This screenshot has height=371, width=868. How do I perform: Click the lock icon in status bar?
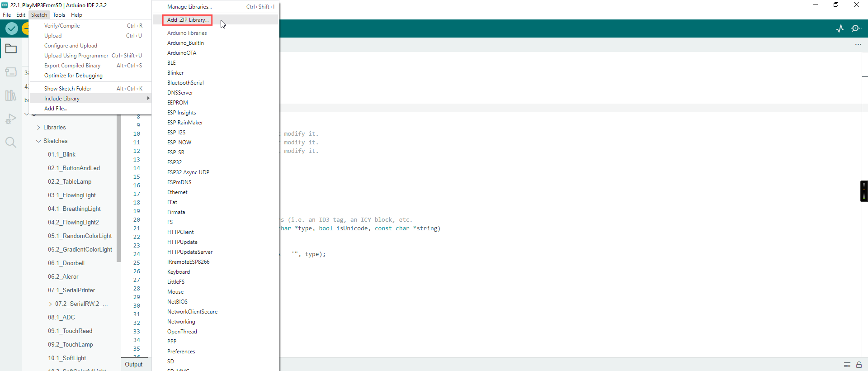tap(859, 365)
